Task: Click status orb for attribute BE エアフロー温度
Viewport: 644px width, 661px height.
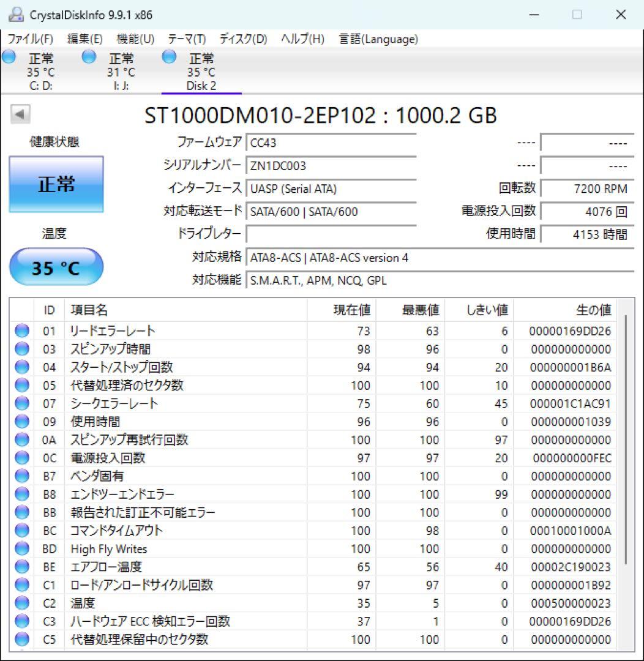Action: (22, 567)
